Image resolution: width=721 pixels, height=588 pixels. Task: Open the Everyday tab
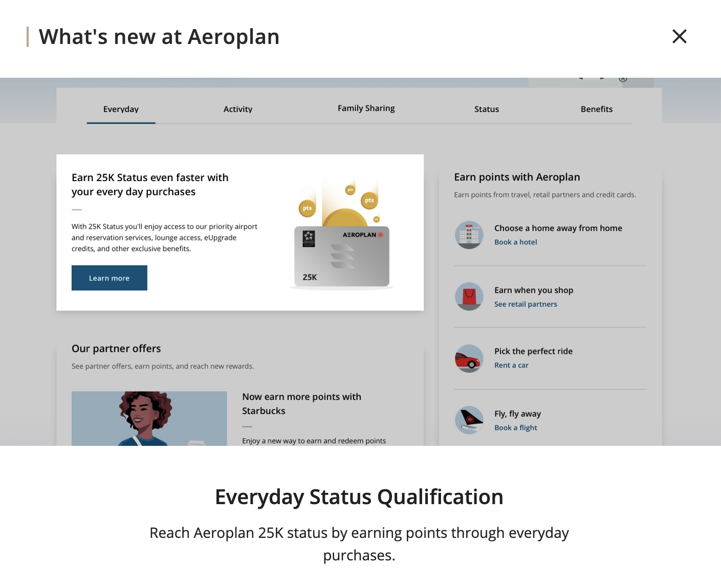(x=121, y=109)
